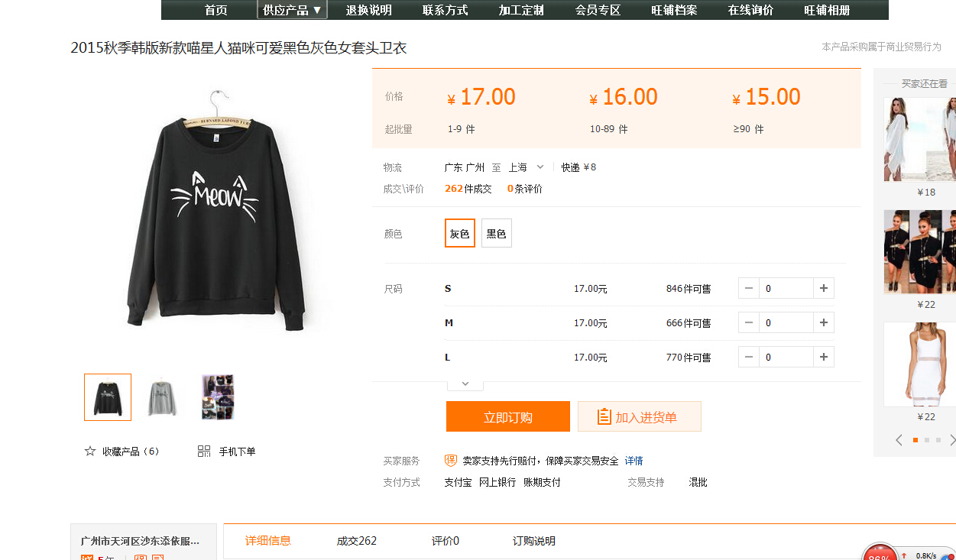Viewport: 956px width, 560px height.
Task: Click the star icon to favorite product
Action: coord(90,452)
